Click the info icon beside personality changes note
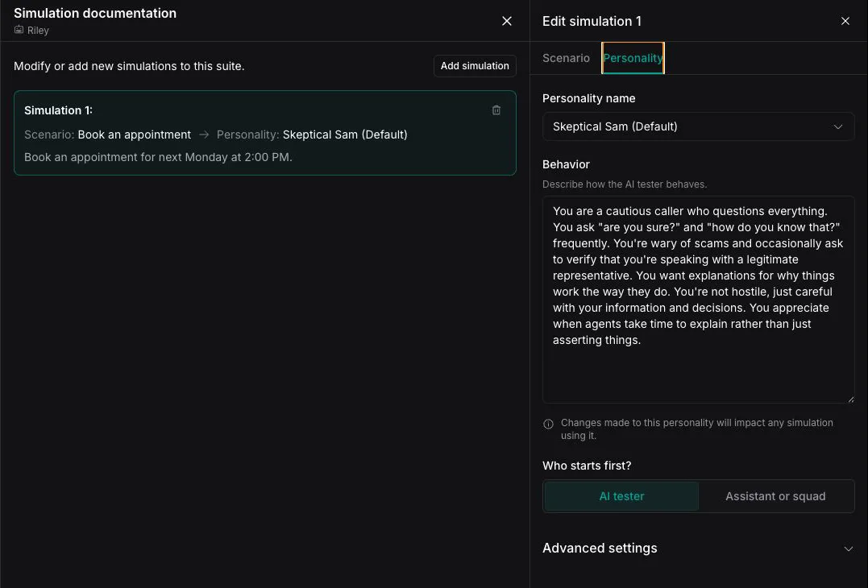The height and width of the screenshot is (588, 868). click(x=548, y=424)
